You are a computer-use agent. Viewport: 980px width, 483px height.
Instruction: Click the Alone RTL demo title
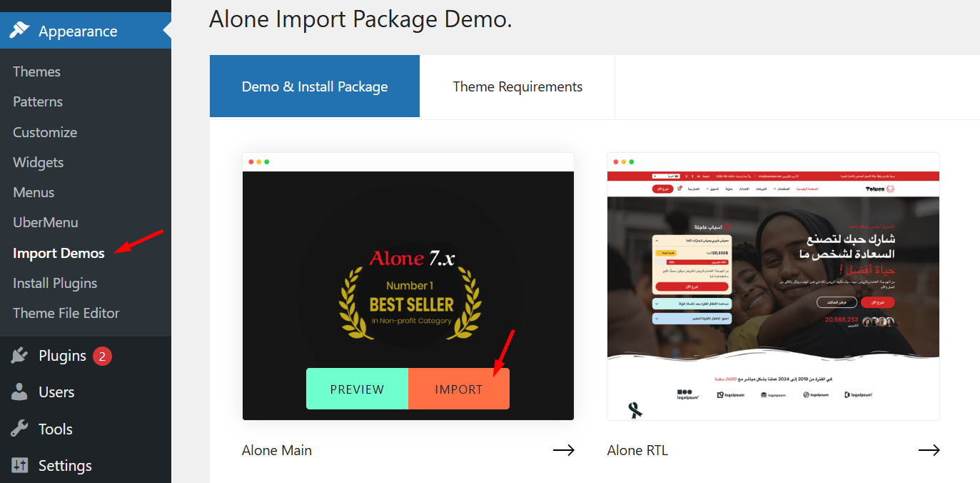(637, 450)
